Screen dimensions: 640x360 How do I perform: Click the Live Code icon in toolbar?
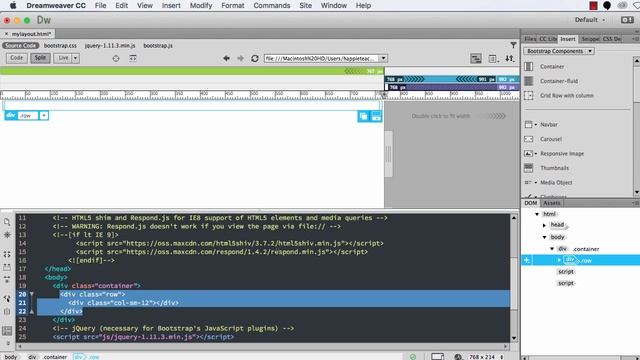133,58
